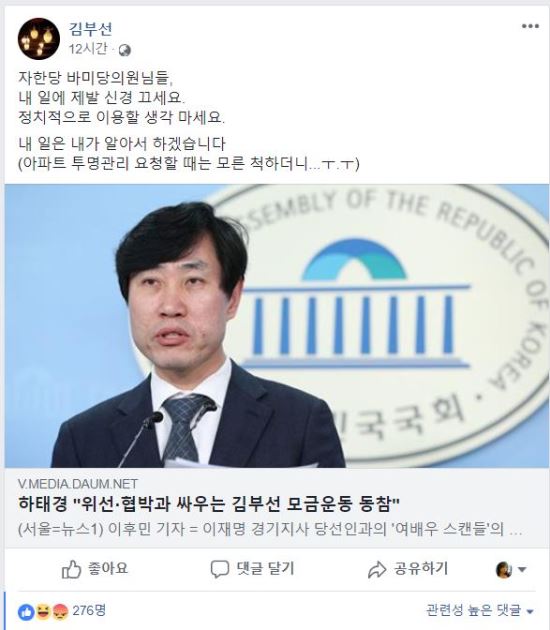Expand the 관련성 높은 댓글 sort dropdown
This screenshot has width=550, height=630.
pos(480,610)
